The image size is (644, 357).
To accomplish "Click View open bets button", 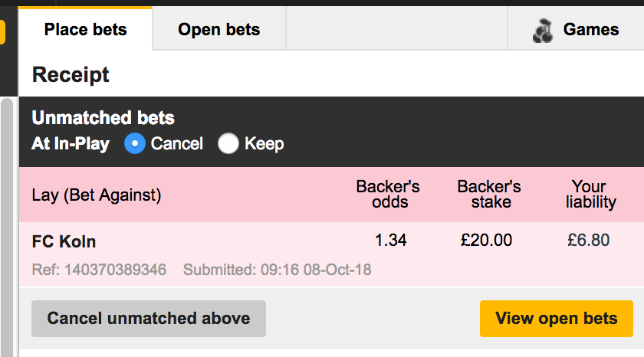I will click(x=556, y=319).
